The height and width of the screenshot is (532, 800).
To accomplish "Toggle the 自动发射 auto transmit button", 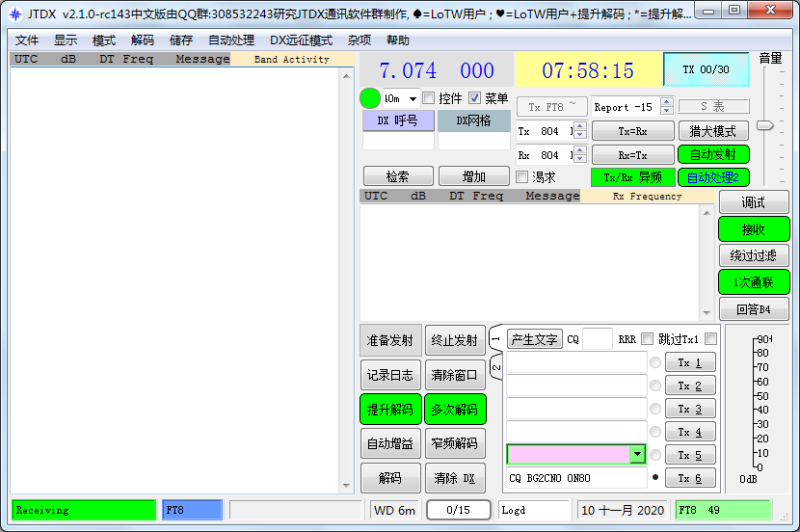I will click(x=713, y=154).
